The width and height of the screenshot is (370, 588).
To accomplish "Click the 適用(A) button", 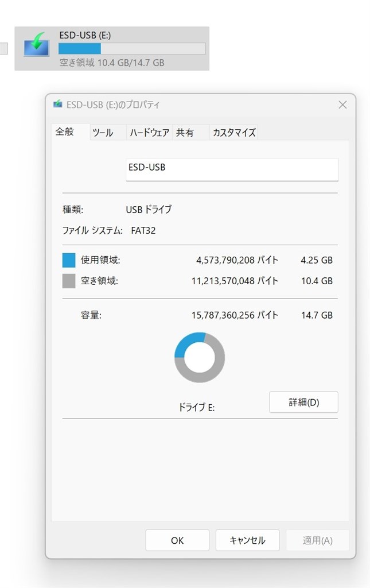I will click(x=318, y=540).
